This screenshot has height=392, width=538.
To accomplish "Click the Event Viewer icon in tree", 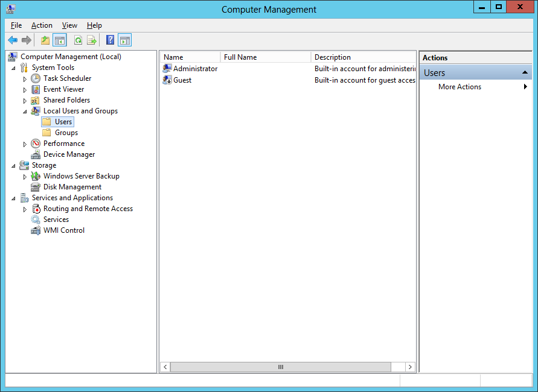I will click(36, 89).
